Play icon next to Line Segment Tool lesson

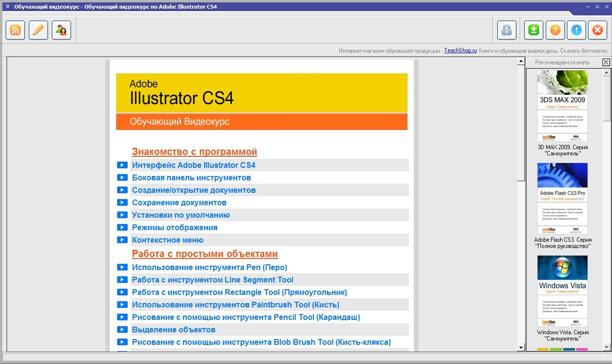click(x=122, y=280)
